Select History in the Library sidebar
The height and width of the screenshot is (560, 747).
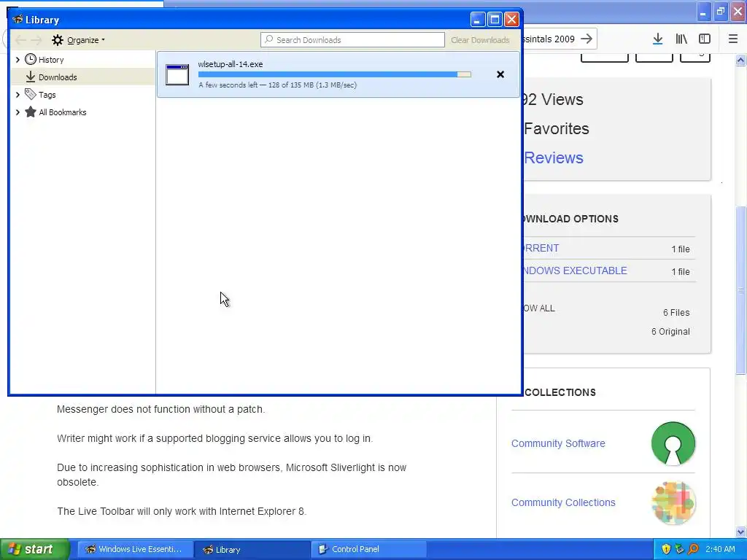pos(51,60)
